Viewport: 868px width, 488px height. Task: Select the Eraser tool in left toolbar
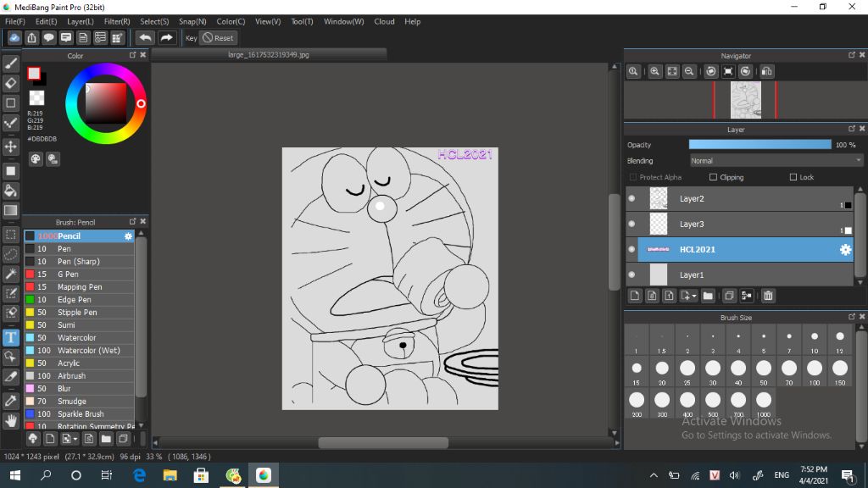coord(10,83)
